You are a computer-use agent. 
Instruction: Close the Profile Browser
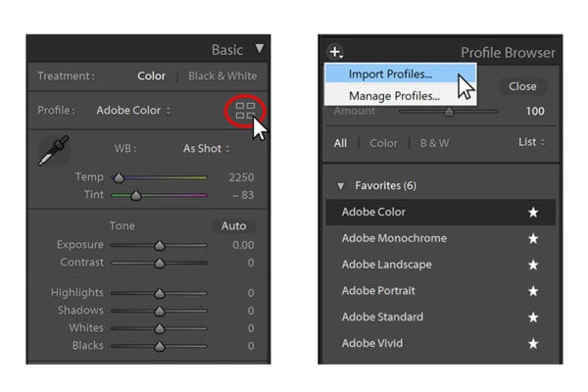pyautogui.click(x=522, y=86)
